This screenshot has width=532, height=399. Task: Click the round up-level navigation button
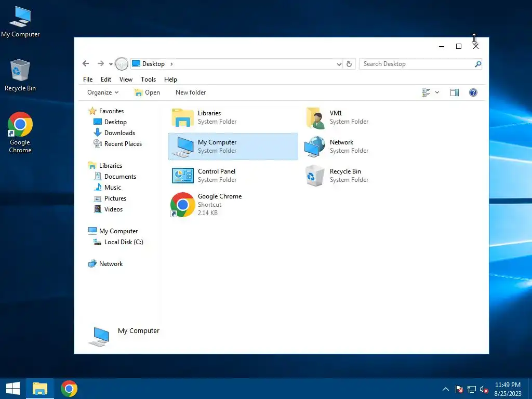[122, 64]
